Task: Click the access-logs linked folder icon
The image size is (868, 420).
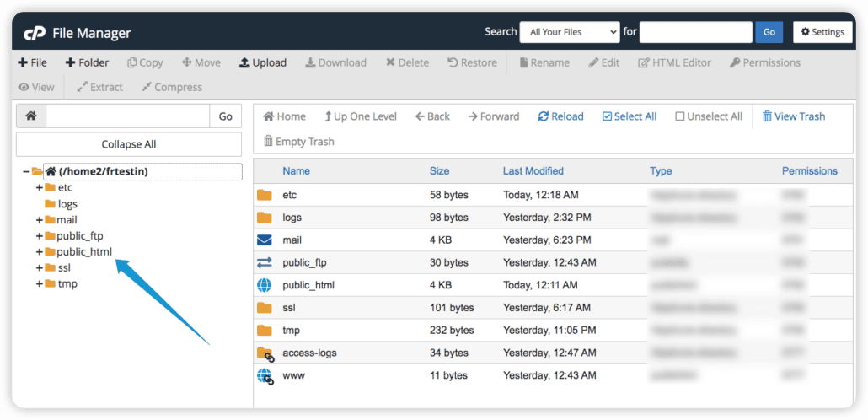Action: click(x=265, y=353)
